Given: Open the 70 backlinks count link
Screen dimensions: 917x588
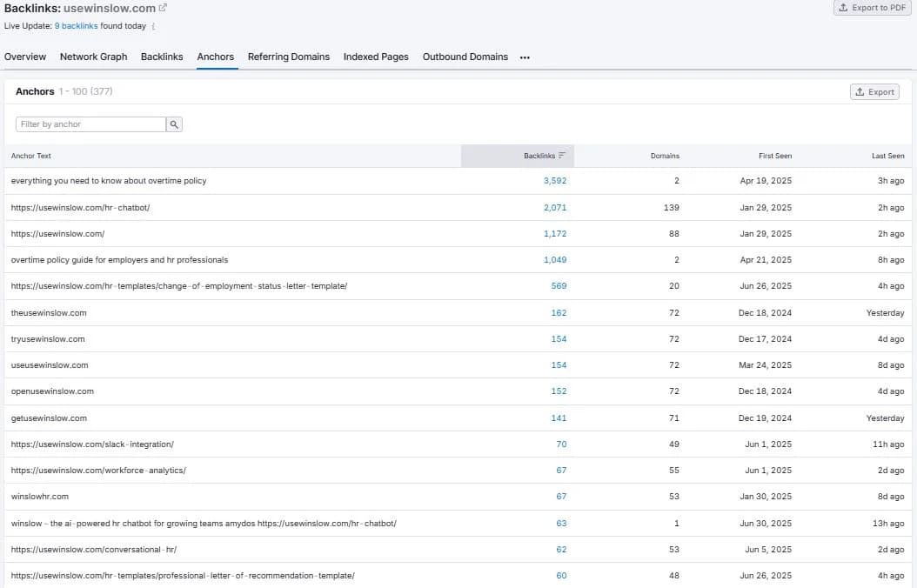Looking at the screenshot, I should pyautogui.click(x=561, y=444).
